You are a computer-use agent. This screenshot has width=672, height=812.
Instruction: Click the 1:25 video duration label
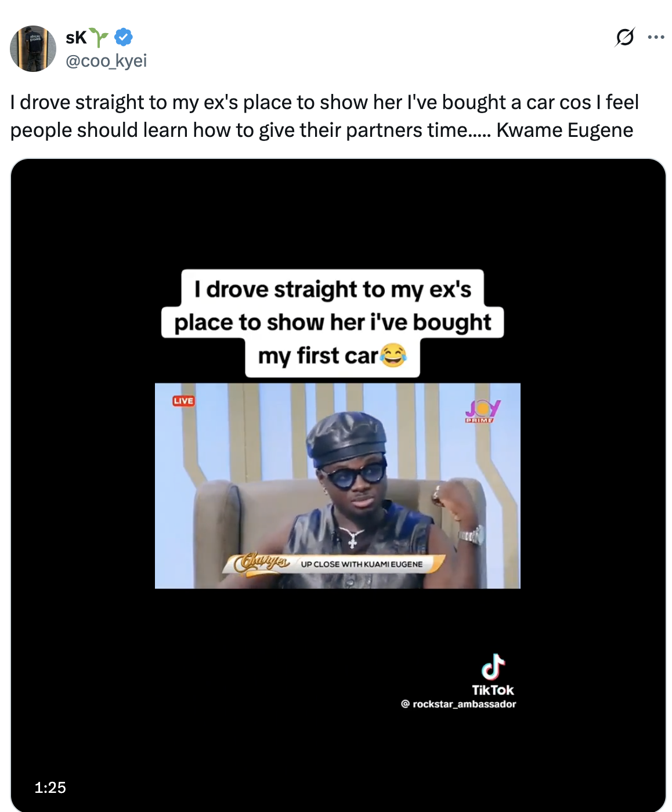coord(50,787)
